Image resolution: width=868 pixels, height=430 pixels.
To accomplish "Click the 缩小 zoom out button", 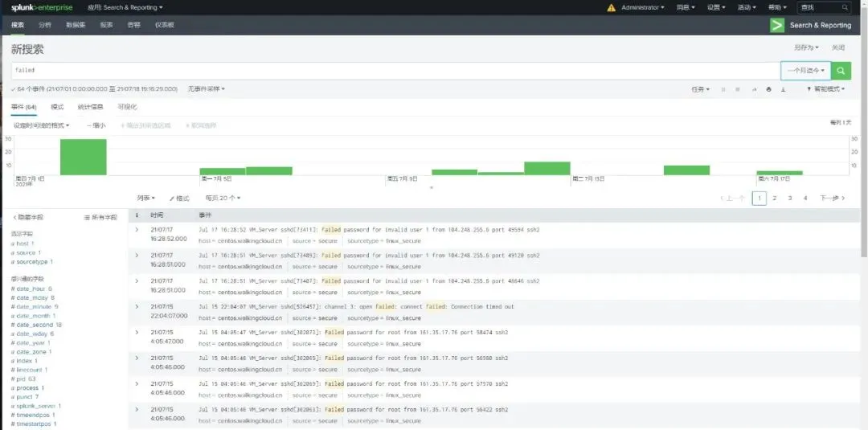I will [96, 125].
